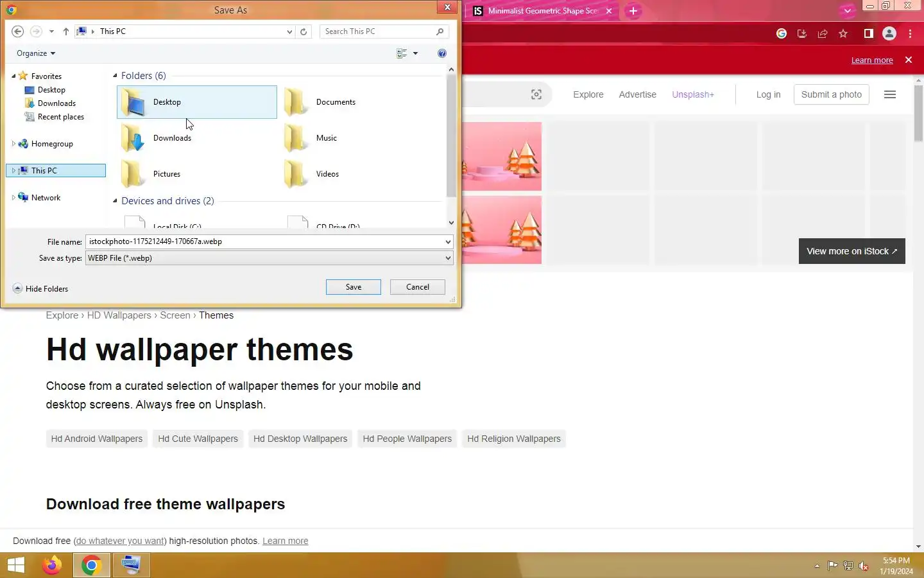This screenshot has width=924, height=578.
Task: Hide Folders pane toggle
Action: (x=40, y=289)
